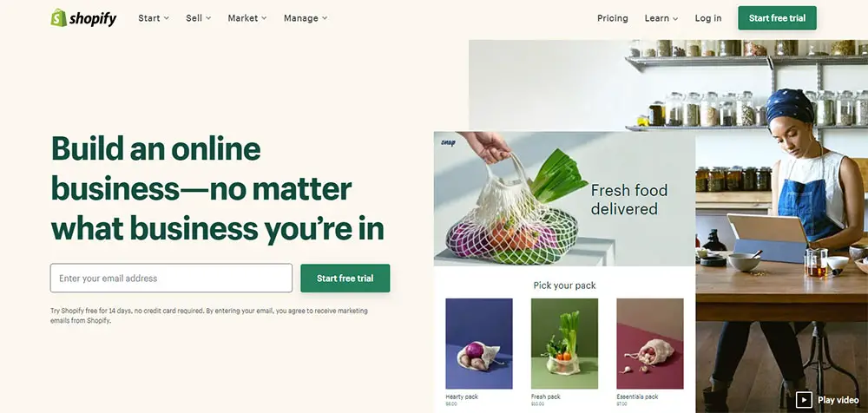Select the Hearty pack product thumbnail
868x413 pixels.
[x=479, y=344]
